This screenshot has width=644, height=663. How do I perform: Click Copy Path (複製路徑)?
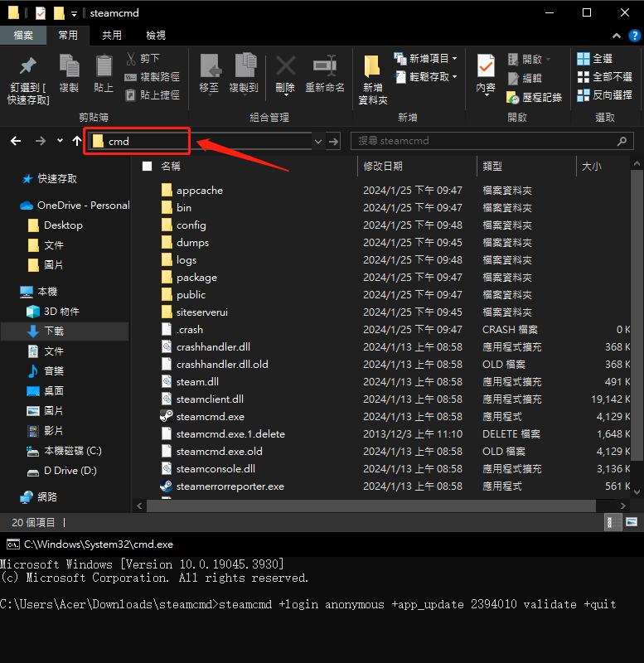click(x=153, y=77)
